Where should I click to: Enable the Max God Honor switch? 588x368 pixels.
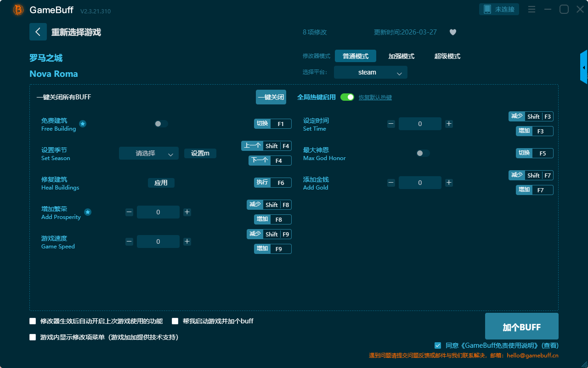coord(423,153)
